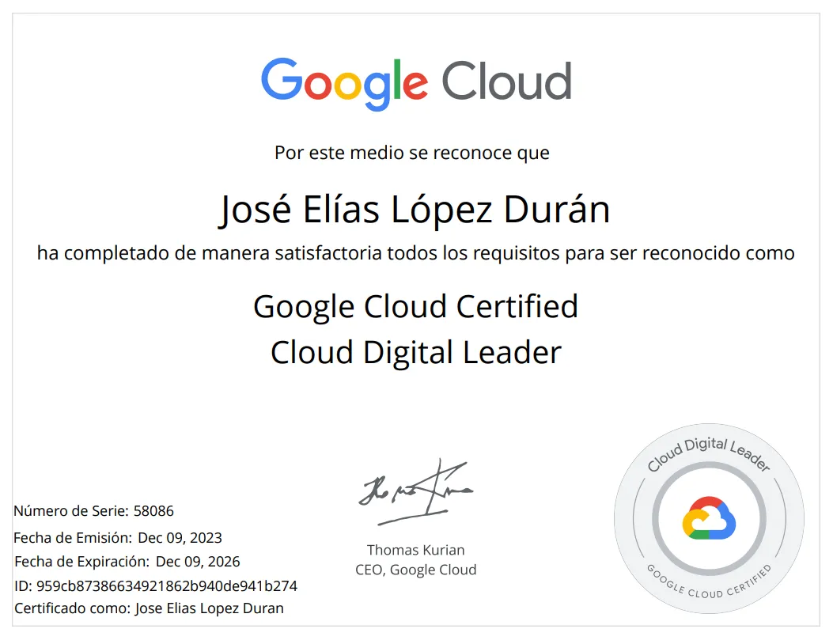Image resolution: width=833 pixels, height=644 pixels.
Task: Click the centered title 'Cloud Digital Leader'
Action: 416,353
